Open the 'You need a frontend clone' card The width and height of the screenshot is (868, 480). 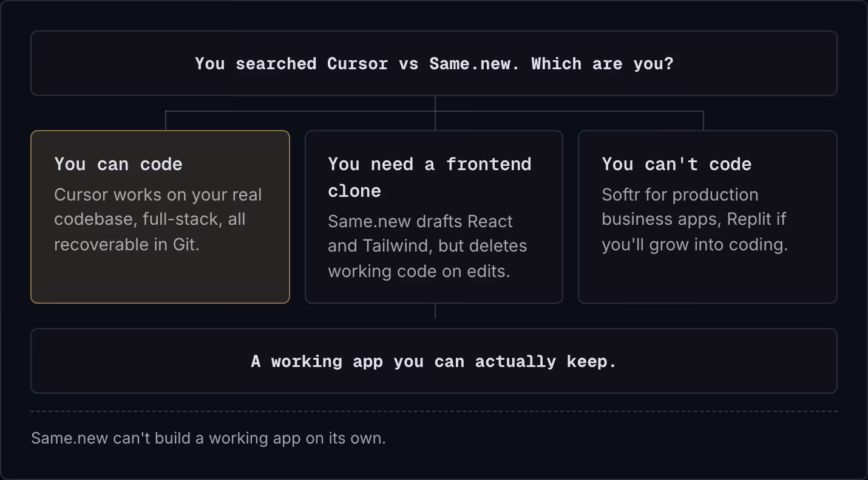434,217
